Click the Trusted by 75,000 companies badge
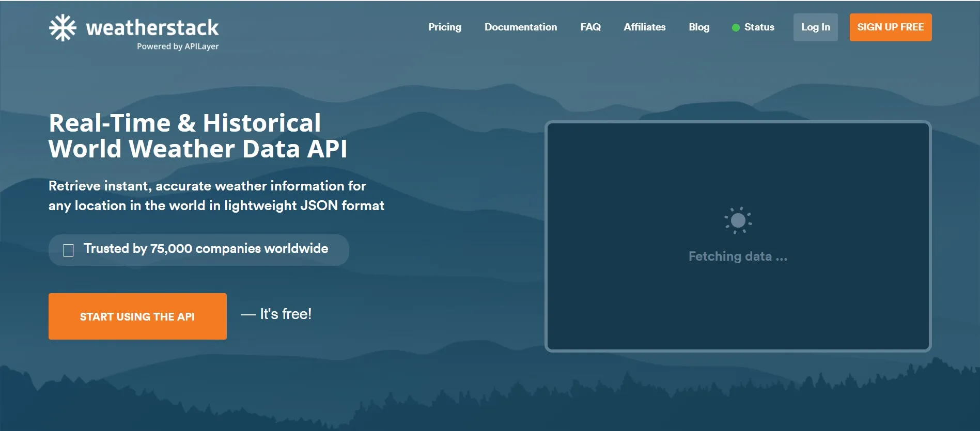 pyautogui.click(x=199, y=250)
